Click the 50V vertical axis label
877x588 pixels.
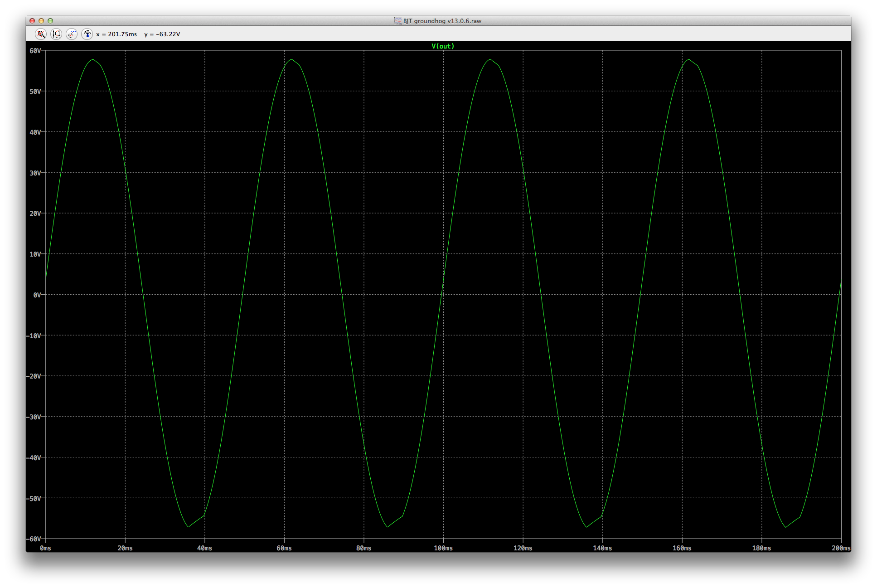[35, 92]
